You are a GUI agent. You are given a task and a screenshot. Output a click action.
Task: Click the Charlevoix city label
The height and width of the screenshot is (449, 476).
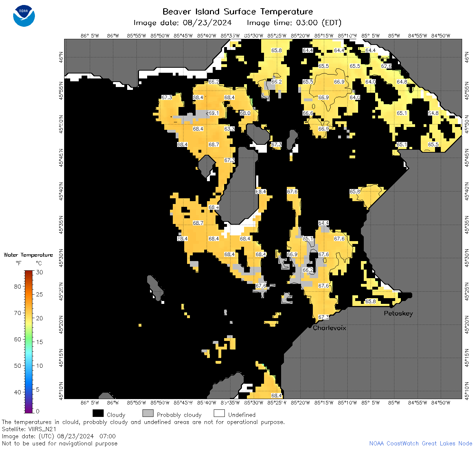tap(330, 328)
